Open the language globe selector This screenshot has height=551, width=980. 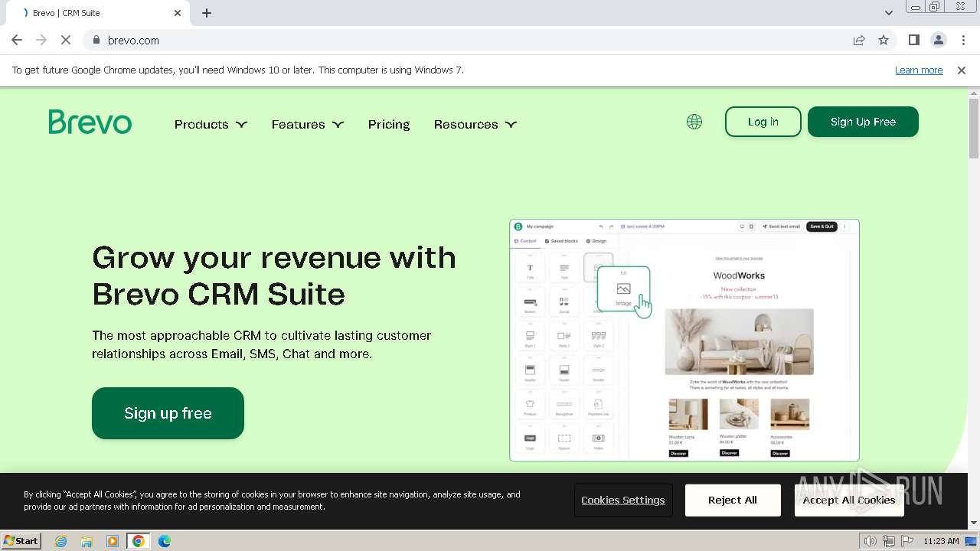[694, 122]
